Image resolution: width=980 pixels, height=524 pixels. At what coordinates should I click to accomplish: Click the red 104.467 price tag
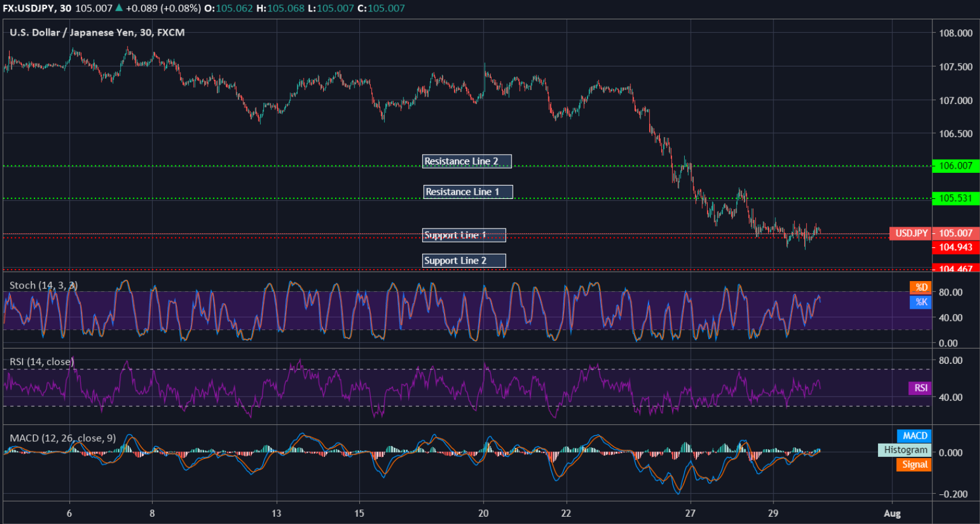click(956, 268)
